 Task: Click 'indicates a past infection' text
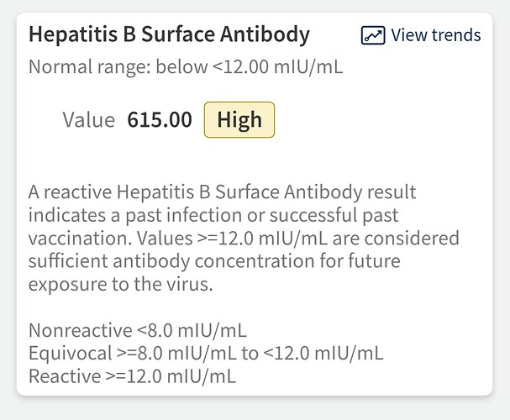click(x=135, y=215)
